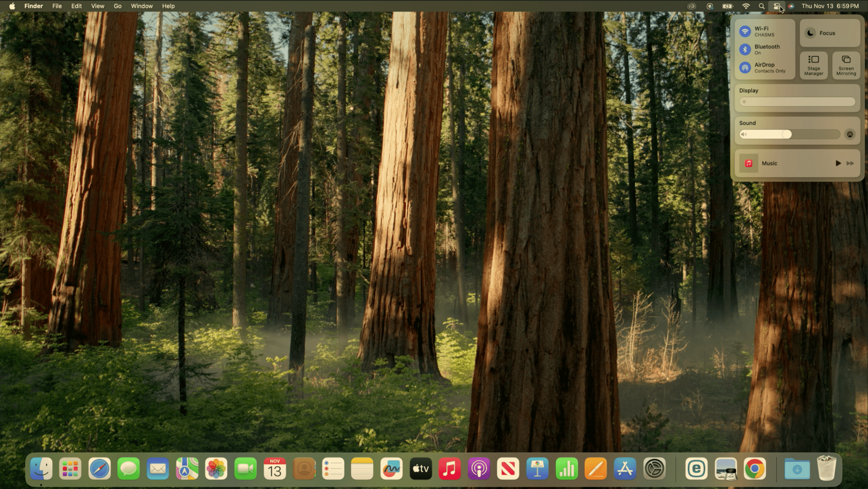Click the date and time in menu bar
Image resolution: width=868 pixels, height=489 pixels.
(830, 6)
